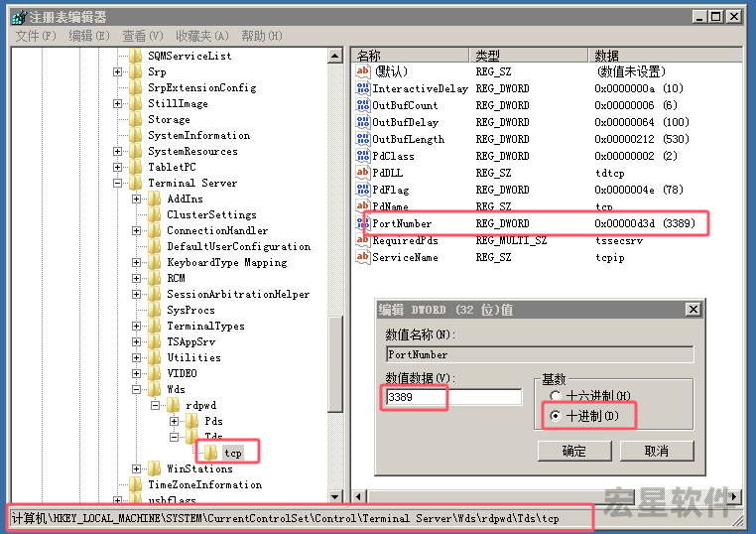Click the PdDLL string value icon

click(363, 173)
